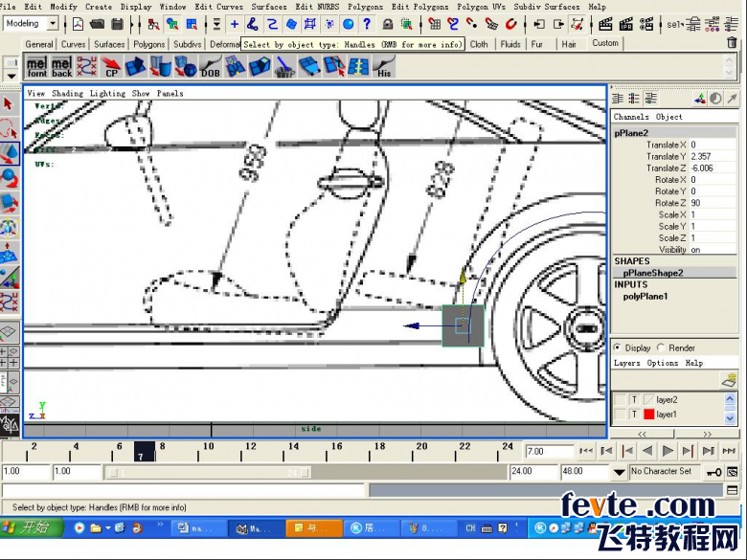
Task: Select by hierarchy mode icon
Action: [153, 24]
